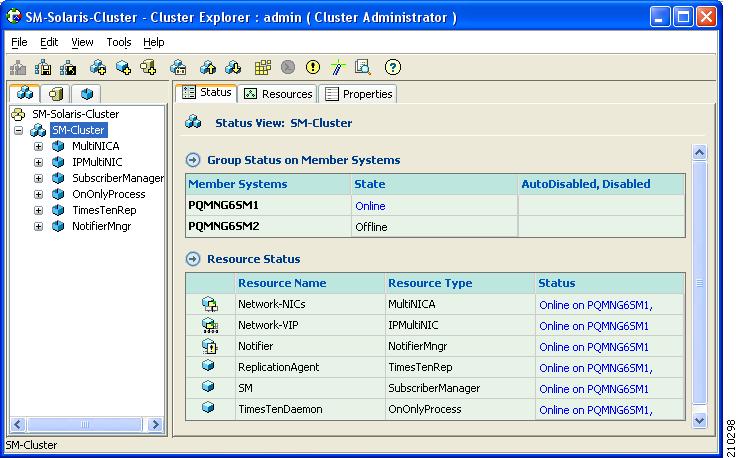Image resolution: width=736 pixels, height=458 pixels.
Task: Expand the TimesTenRep tree node
Action: click(38, 210)
